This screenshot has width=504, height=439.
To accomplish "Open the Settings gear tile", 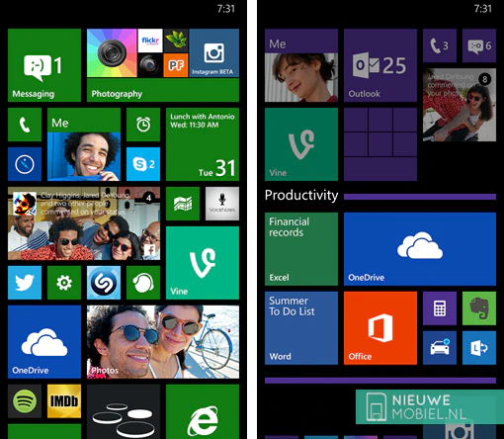I will click(64, 283).
